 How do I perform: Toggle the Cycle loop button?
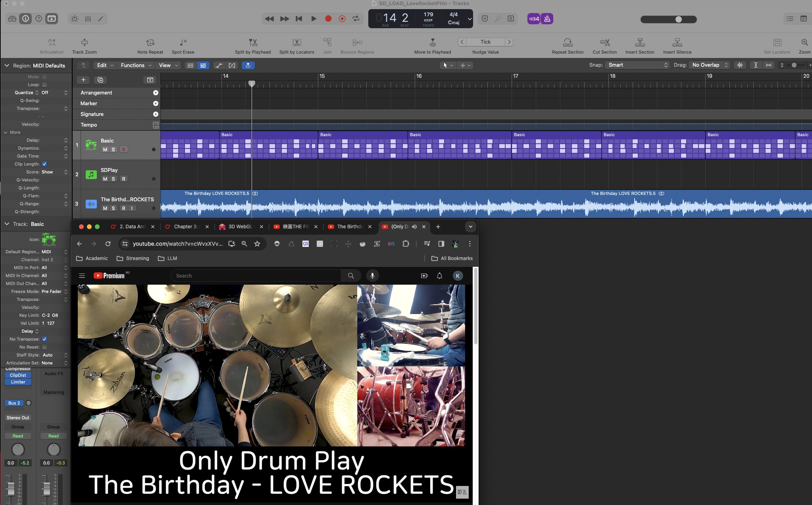click(x=356, y=19)
